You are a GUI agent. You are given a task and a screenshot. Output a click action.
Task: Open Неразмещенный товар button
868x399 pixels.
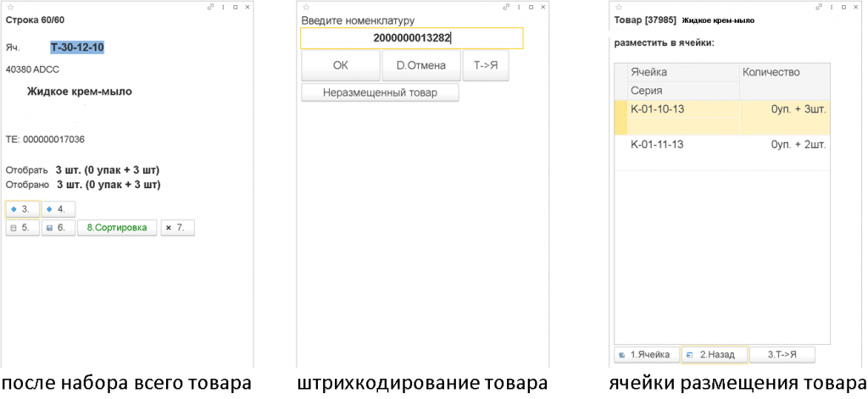point(381,92)
